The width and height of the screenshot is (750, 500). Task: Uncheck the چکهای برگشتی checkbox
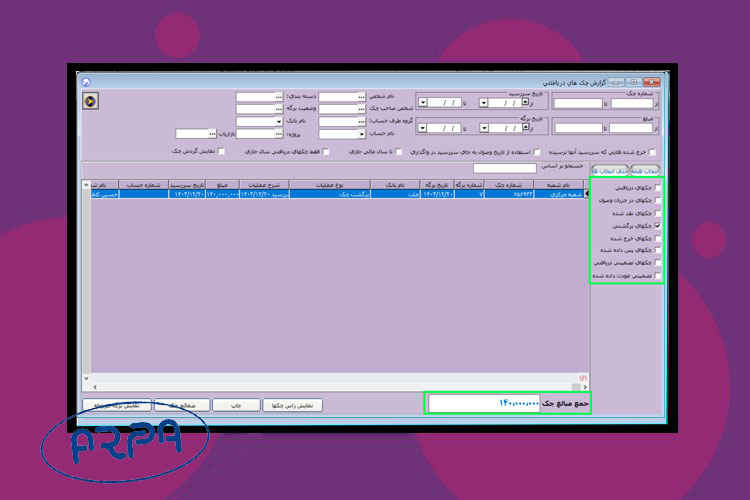(657, 227)
